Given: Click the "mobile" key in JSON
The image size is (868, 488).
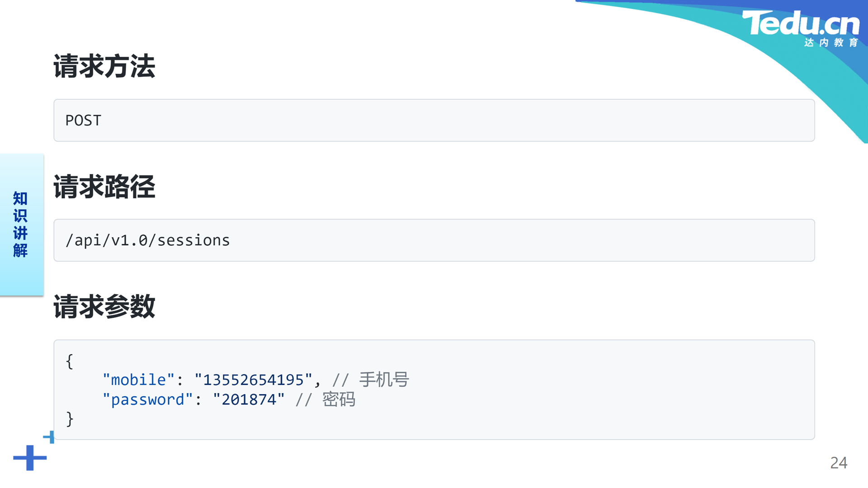Looking at the screenshot, I should point(138,380).
